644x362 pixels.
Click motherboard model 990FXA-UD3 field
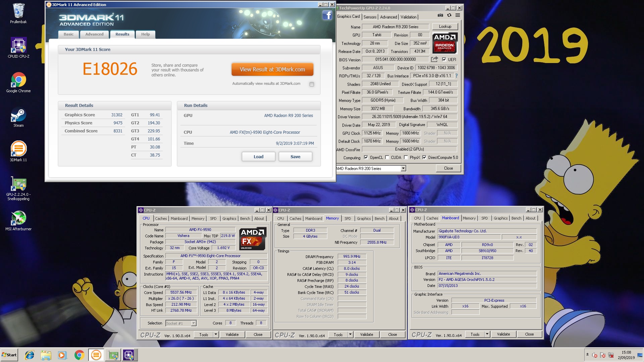pyautogui.click(x=469, y=237)
